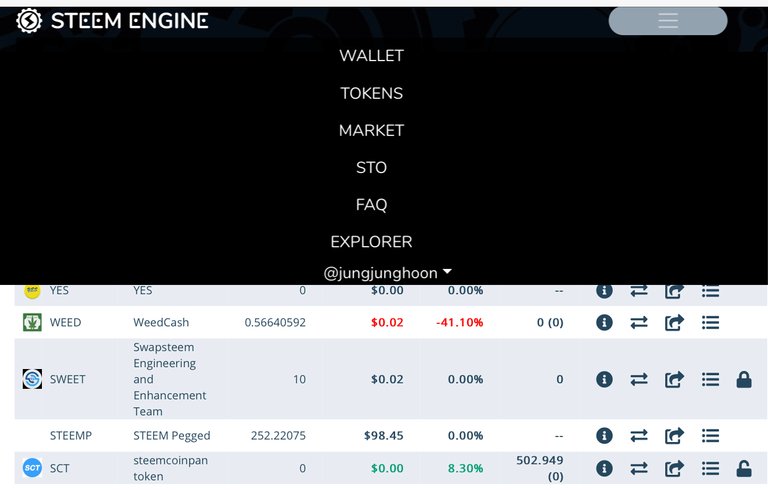
Task: Go to the TOKENS page
Action: point(371,93)
